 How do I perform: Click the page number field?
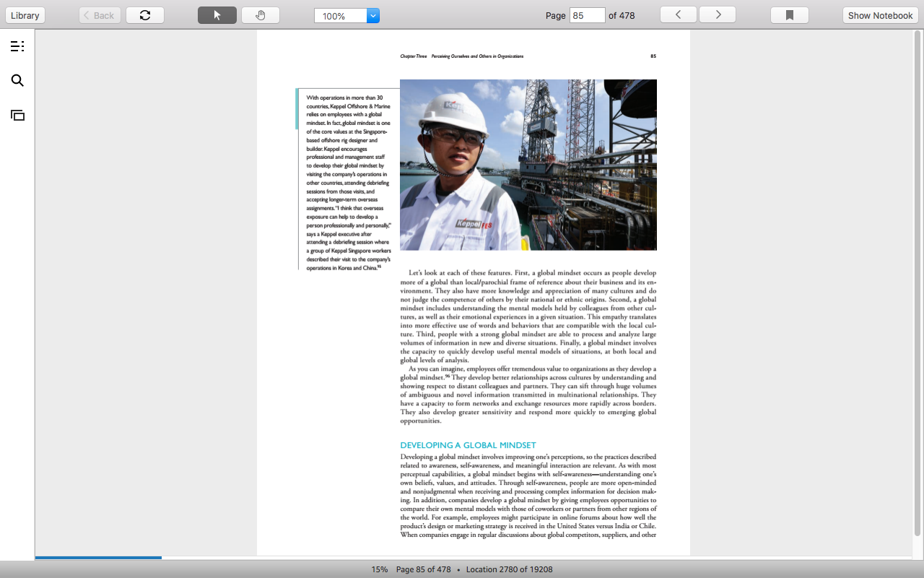[588, 15]
